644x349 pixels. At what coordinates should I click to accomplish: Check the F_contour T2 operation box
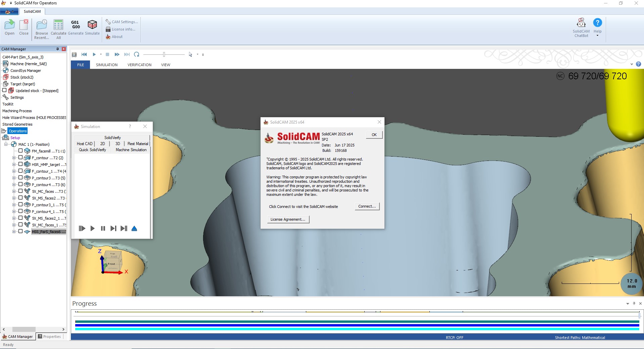pos(20,158)
